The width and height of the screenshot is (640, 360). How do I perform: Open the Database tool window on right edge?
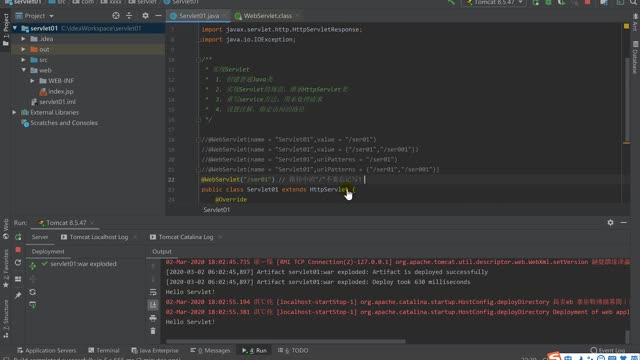635,57
